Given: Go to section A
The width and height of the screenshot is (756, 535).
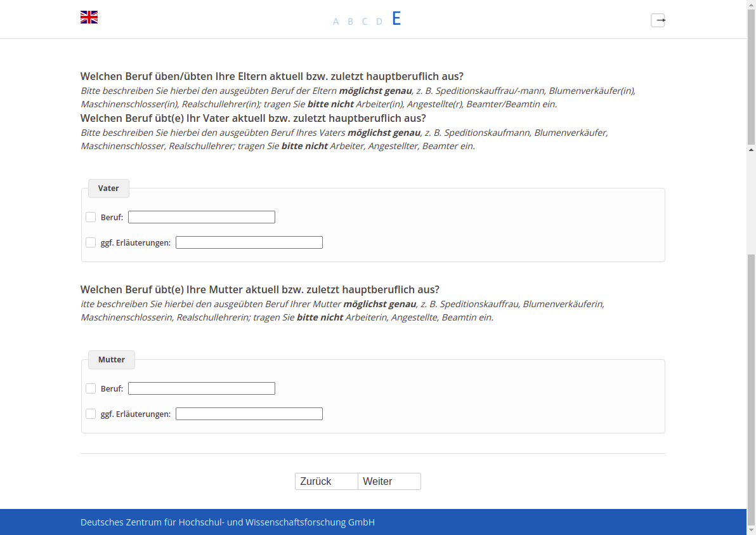Looking at the screenshot, I should (x=336, y=22).
